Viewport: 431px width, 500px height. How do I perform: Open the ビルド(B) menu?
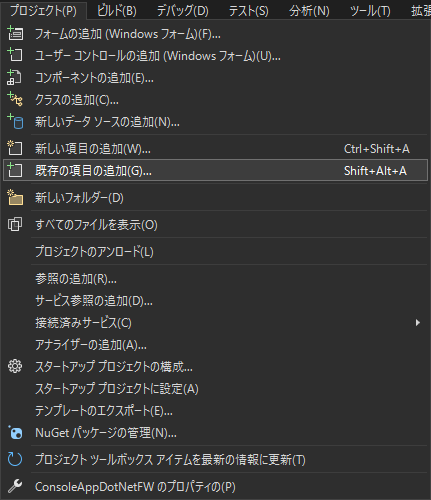pos(117,11)
